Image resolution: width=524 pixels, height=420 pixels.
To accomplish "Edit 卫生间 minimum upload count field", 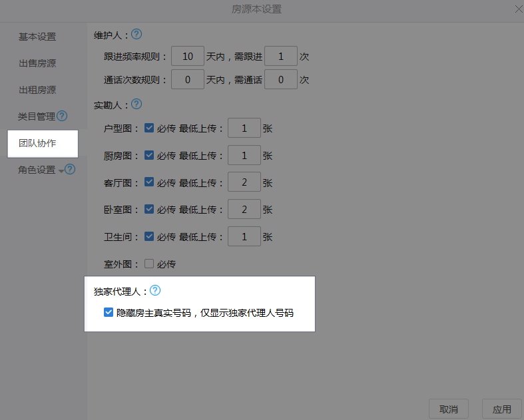I will coord(244,236).
